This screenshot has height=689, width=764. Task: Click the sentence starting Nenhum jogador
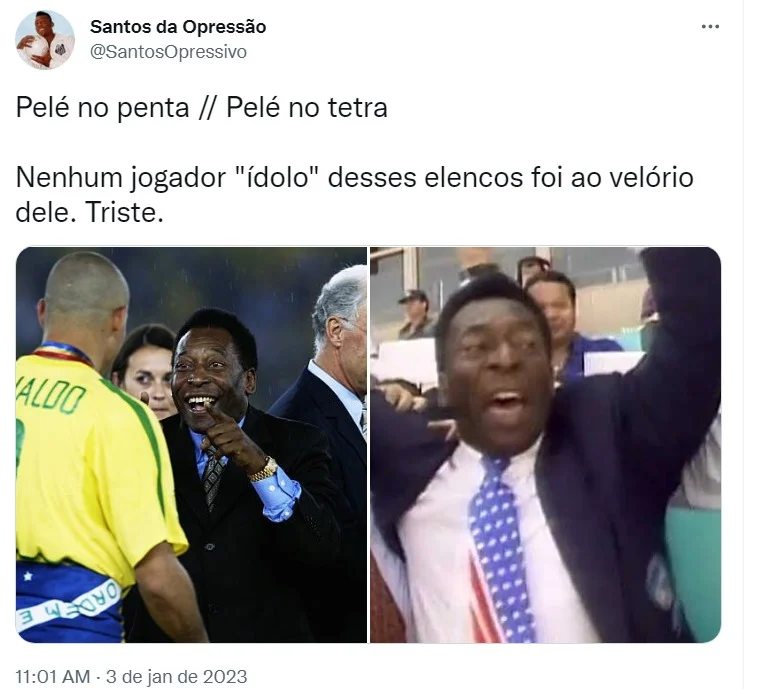pyautogui.click(x=354, y=195)
